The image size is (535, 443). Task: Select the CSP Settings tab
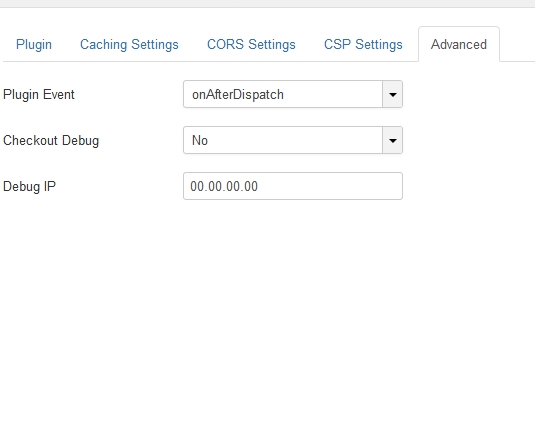(363, 44)
